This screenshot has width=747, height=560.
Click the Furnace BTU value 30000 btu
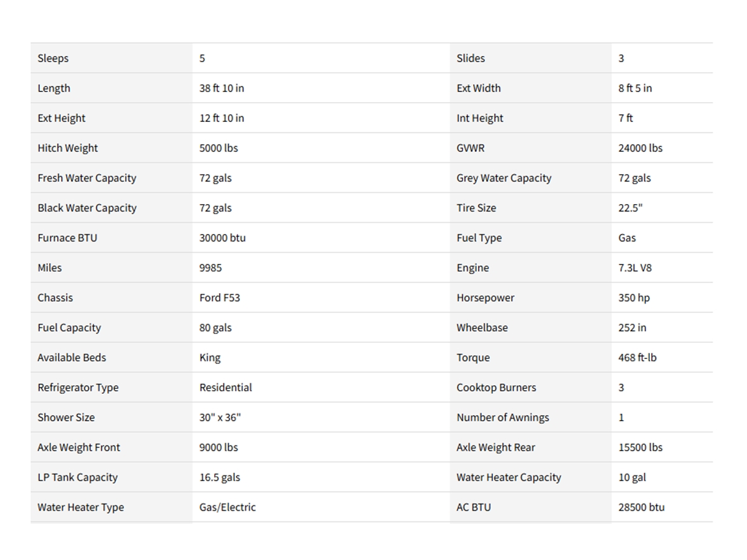point(222,238)
